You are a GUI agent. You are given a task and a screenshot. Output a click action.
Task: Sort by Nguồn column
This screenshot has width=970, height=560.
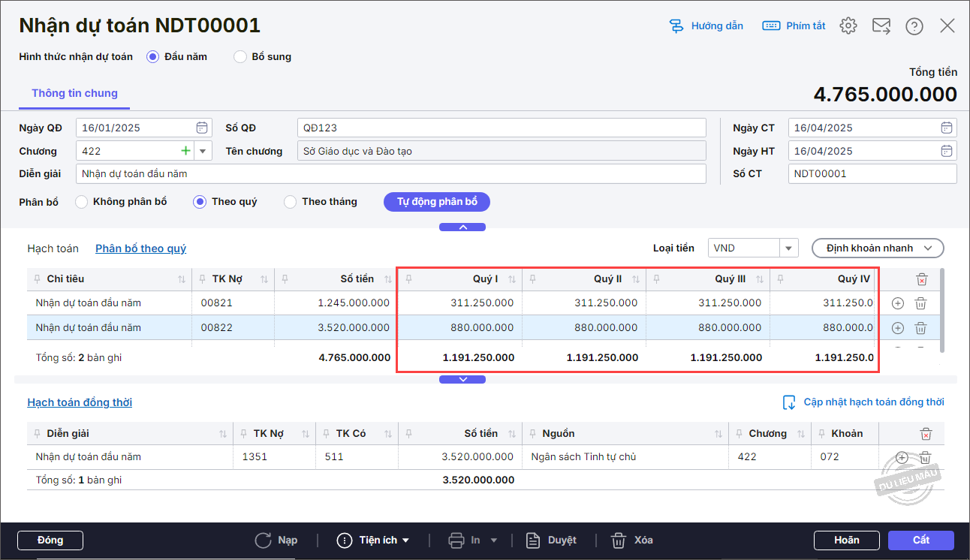coord(718,434)
